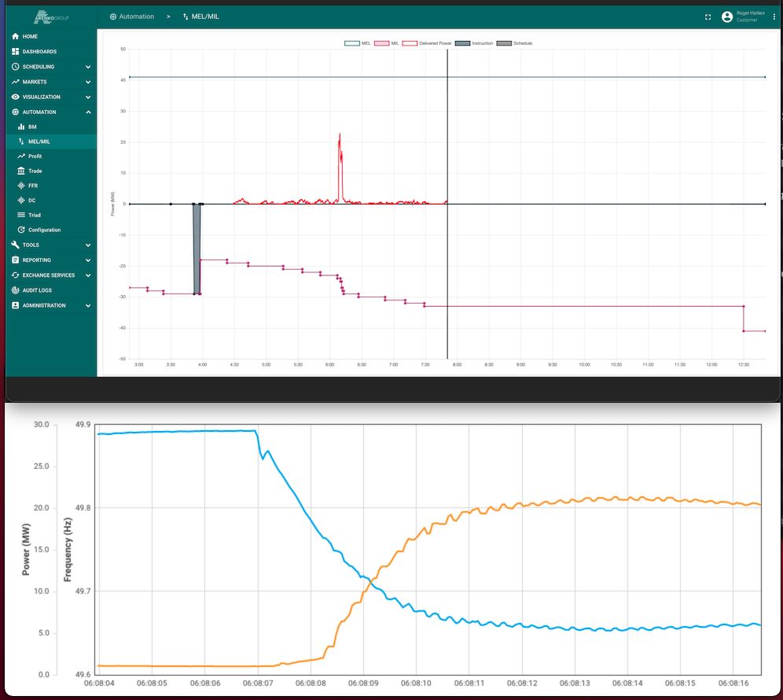This screenshot has width=783, height=700.
Task: Click the MIL data point at 12:30
Action: point(744,306)
